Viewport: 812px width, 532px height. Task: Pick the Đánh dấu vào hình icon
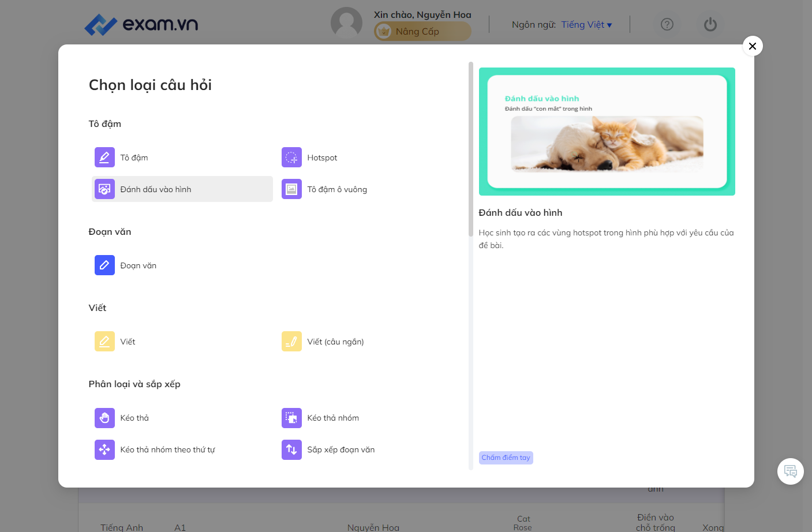point(104,189)
